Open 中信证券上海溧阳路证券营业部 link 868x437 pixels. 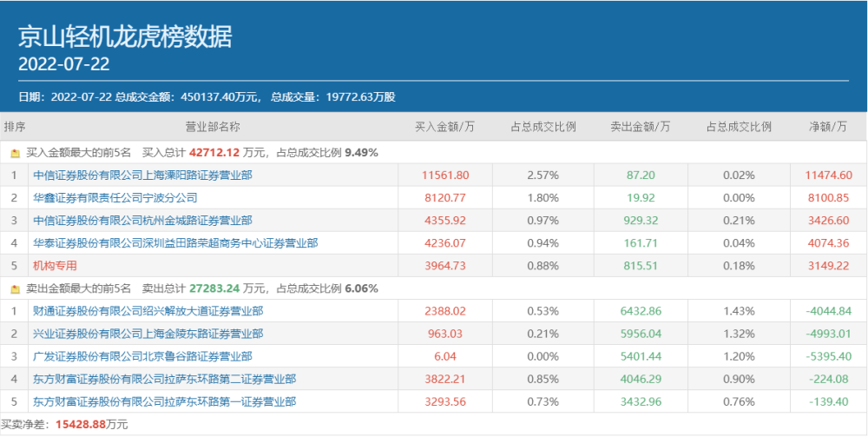tap(142, 175)
